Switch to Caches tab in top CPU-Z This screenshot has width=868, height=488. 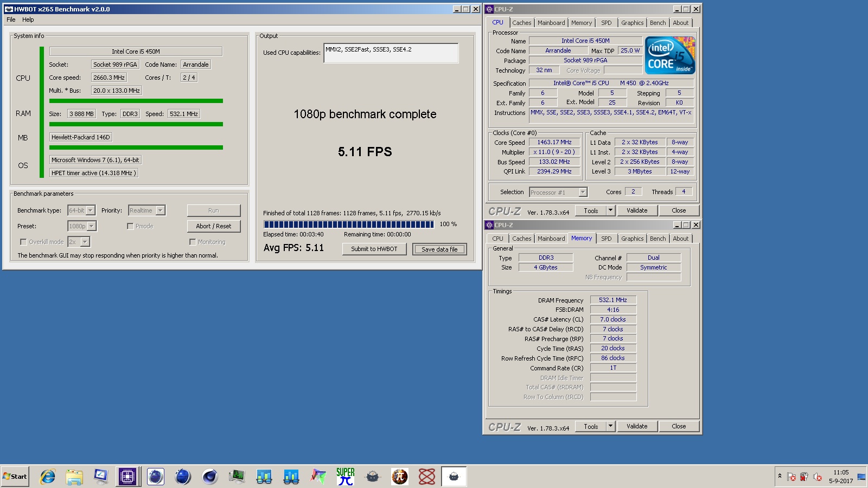[522, 23]
